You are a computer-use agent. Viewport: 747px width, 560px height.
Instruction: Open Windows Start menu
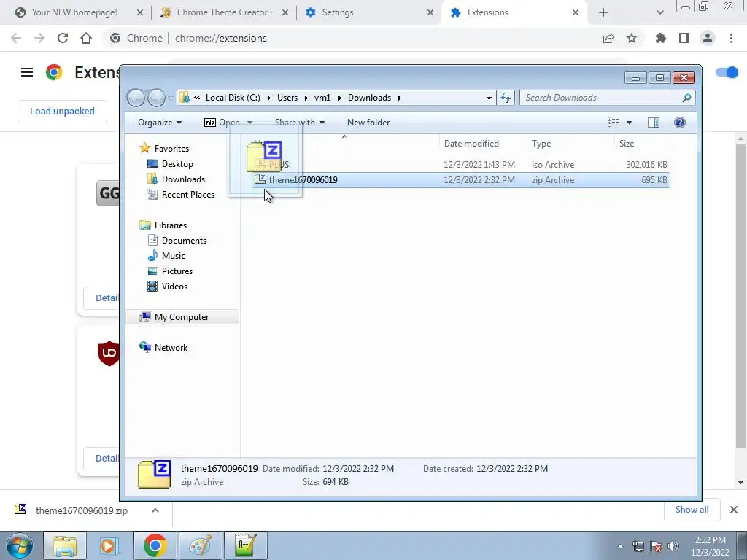[19, 545]
